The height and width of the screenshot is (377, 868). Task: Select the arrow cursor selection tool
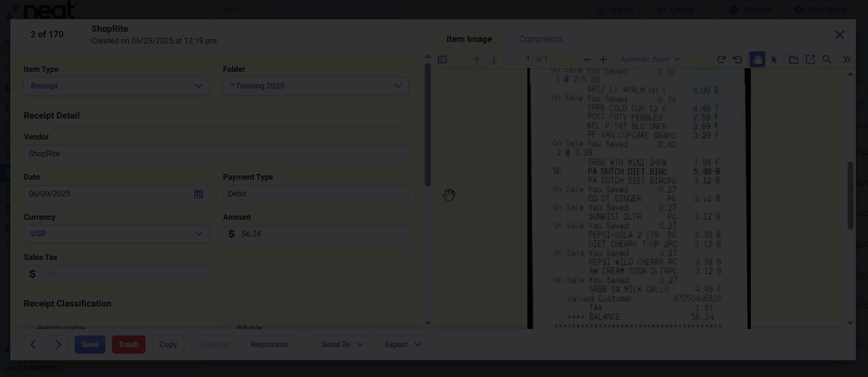pyautogui.click(x=775, y=60)
